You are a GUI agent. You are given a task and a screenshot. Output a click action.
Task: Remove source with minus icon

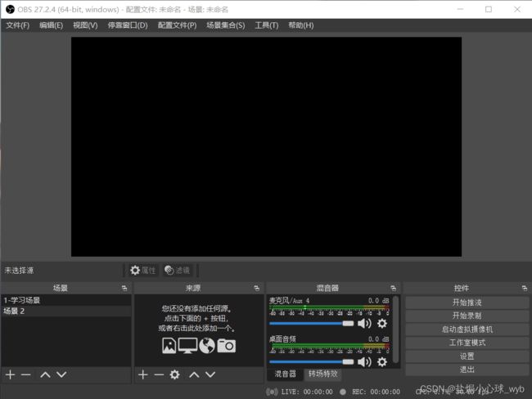click(x=159, y=374)
